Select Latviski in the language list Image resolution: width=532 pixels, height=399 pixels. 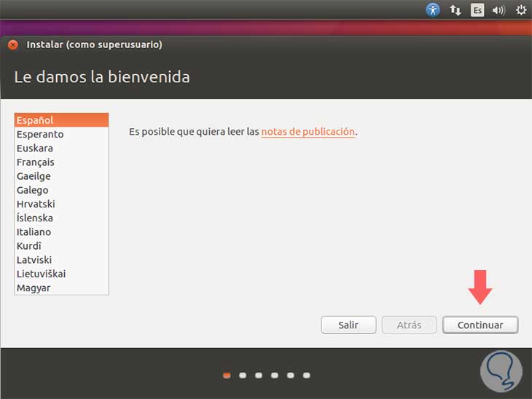coord(61,260)
